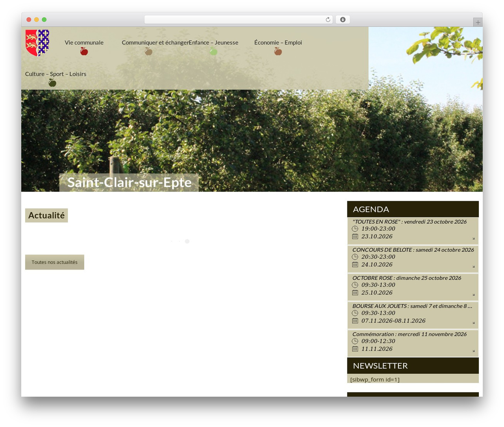Click the NEWSLETTER sidebar heading
The height and width of the screenshot is (427, 504).
pos(380,366)
